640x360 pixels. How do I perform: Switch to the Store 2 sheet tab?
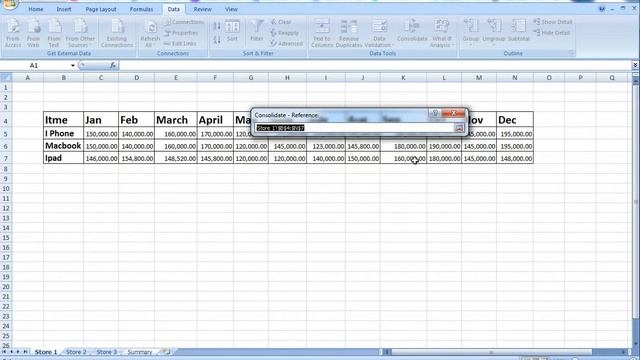click(76, 352)
